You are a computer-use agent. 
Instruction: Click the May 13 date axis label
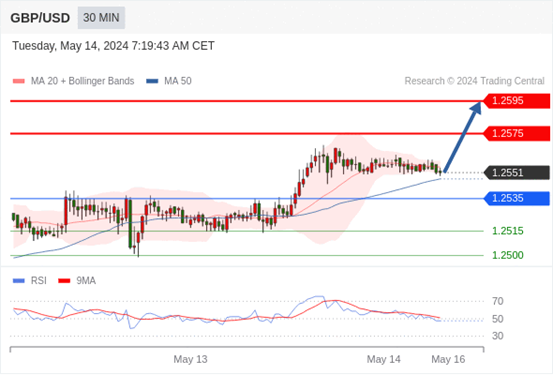click(190, 359)
